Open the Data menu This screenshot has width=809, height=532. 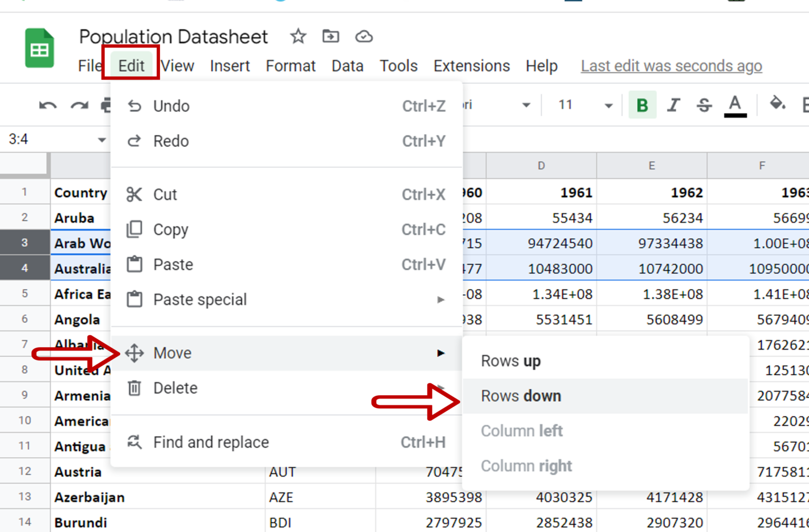[x=347, y=66]
